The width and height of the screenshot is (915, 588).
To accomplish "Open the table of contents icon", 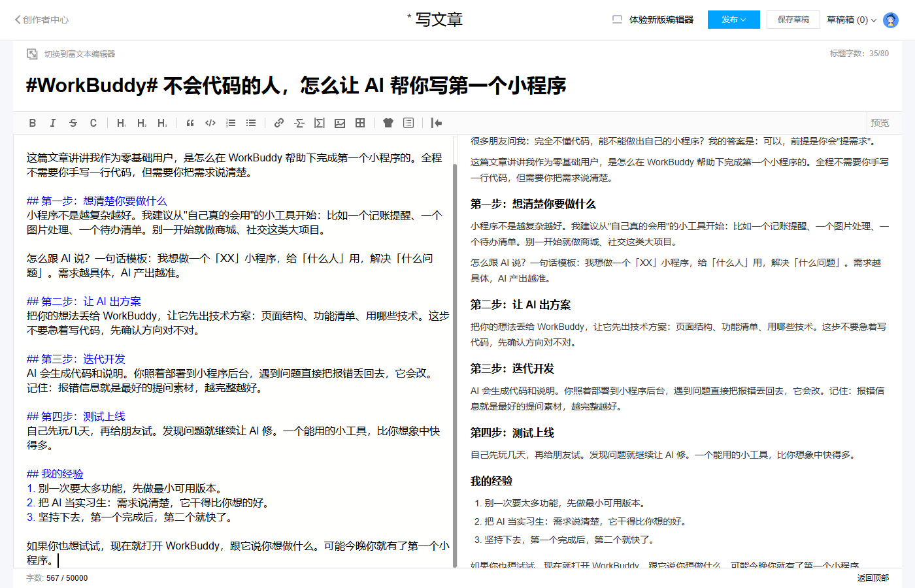I will pos(408,123).
